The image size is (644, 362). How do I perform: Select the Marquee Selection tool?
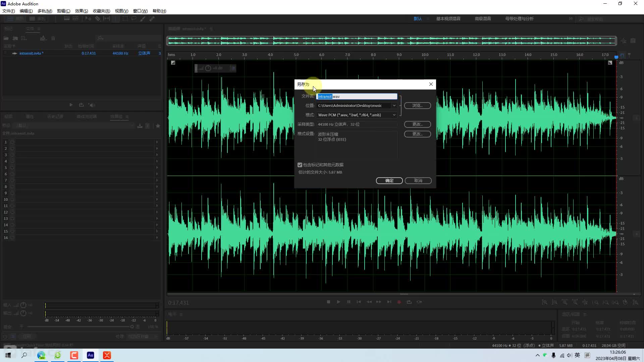(125, 19)
